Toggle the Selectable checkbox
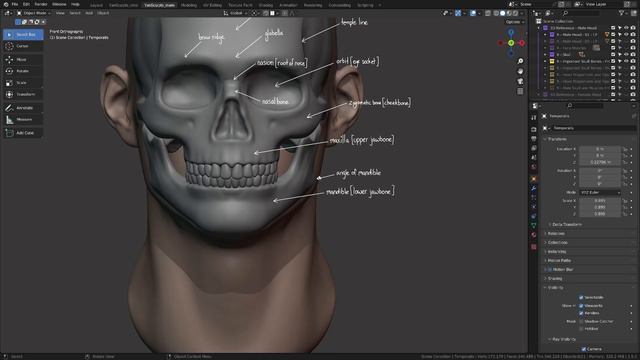The height and width of the screenshot is (360, 640). click(581, 298)
